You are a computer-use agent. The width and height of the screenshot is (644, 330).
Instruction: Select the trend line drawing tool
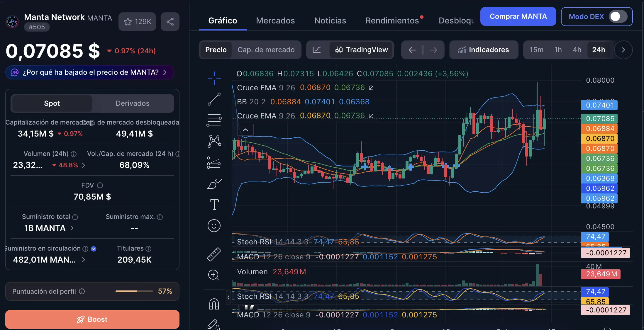(x=214, y=99)
